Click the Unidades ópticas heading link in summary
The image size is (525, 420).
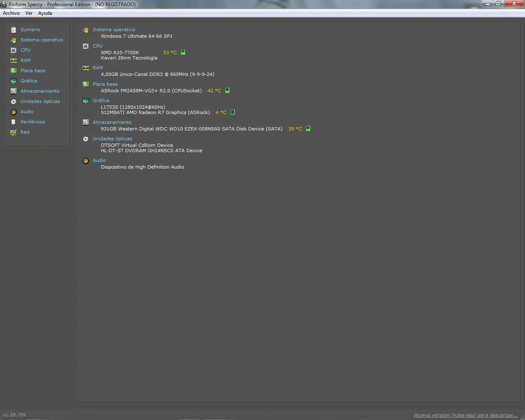pyautogui.click(x=112, y=139)
